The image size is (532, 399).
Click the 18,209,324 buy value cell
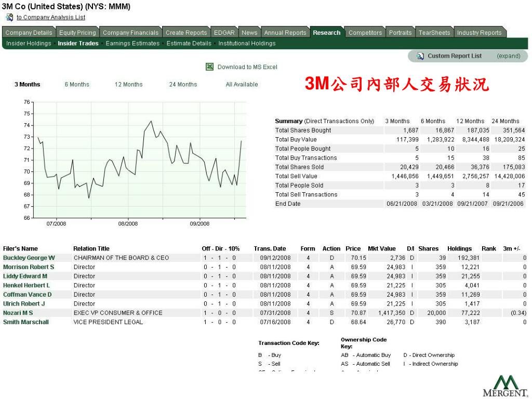click(510, 139)
